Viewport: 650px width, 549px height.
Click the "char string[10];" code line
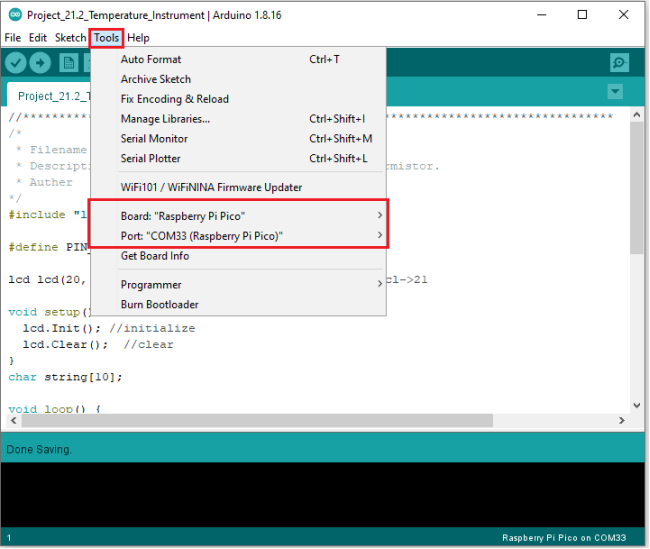point(65,377)
